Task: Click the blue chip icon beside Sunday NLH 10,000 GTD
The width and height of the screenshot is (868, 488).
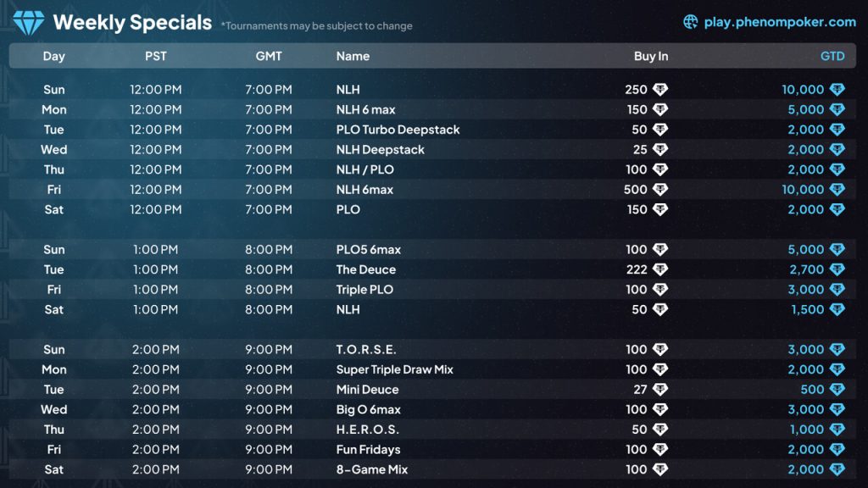Action: [837, 90]
